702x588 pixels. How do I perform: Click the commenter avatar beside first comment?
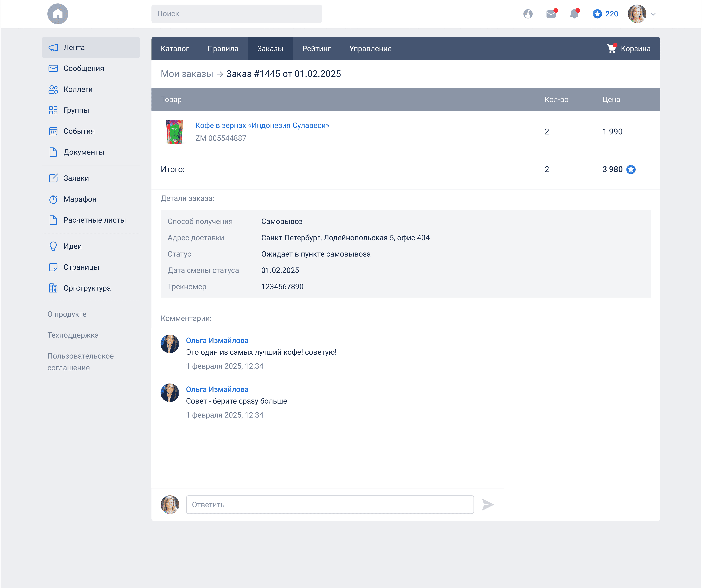pos(170,344)
